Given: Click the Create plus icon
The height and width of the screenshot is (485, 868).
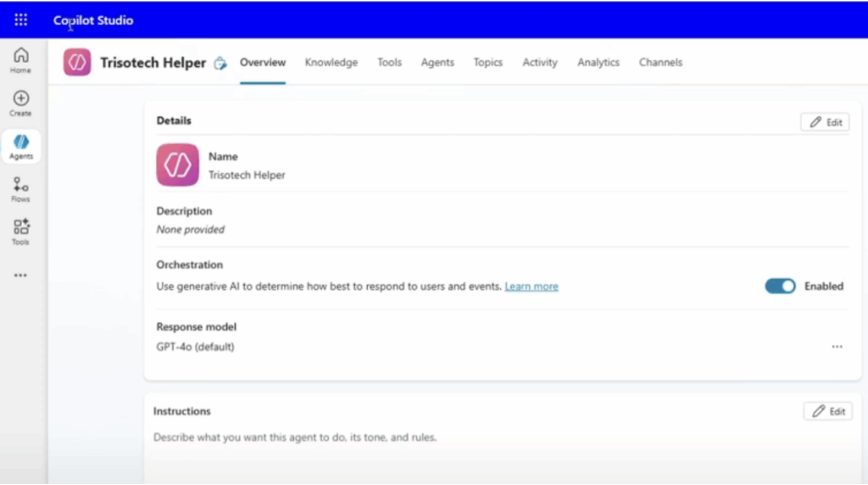Looking at the screenshot, I should [x=21, y=99].
